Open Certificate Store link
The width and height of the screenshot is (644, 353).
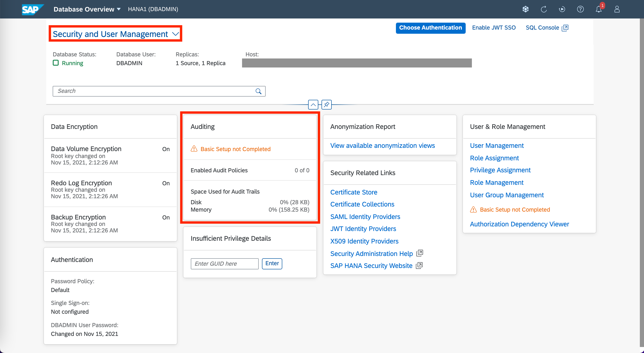pyautogui.click(x=353, y=192)
